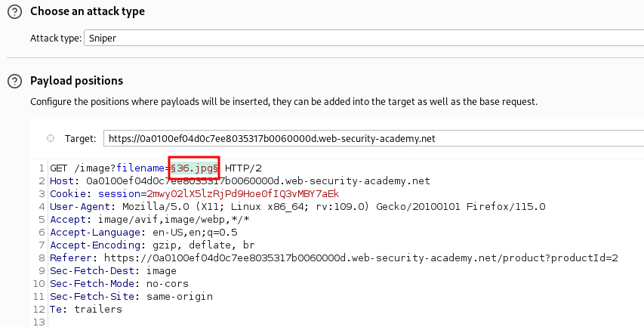Image resolution: width=644 pixels, height=327 pixels.
Task: Place cursor in the User-Agent header line
Action: (297, 207)
